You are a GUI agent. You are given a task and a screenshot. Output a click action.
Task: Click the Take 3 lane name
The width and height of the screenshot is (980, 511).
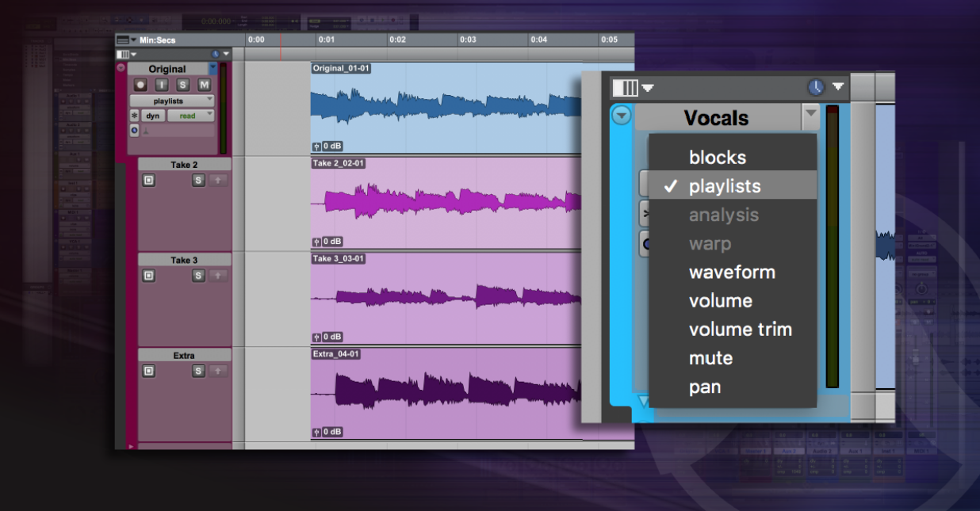tap(184, 260)
